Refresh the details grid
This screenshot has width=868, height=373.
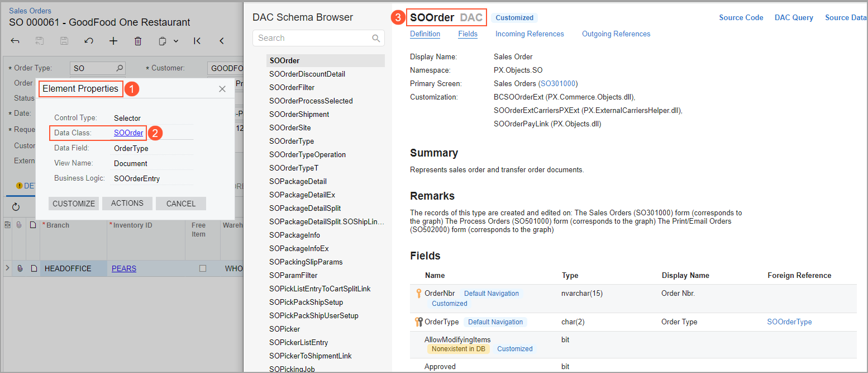pyautogui.click(x=16, y=207)
